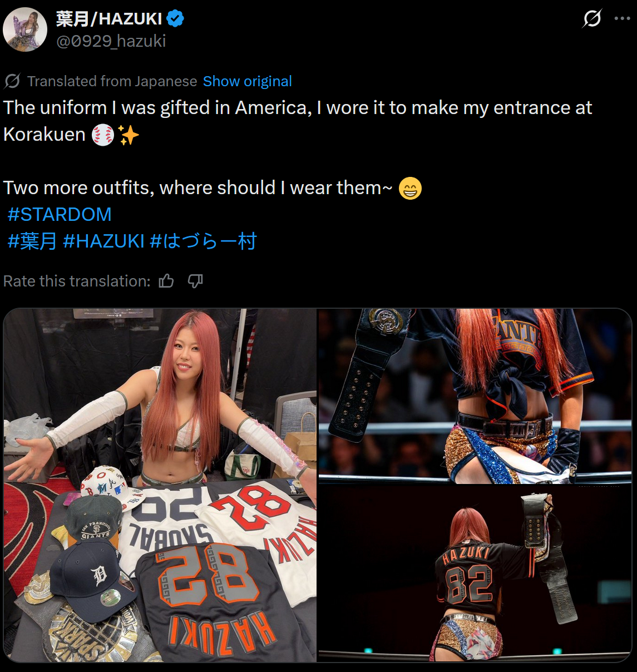
Task: Click the @0929_hazuki handle
Action: tap(111, 41)
